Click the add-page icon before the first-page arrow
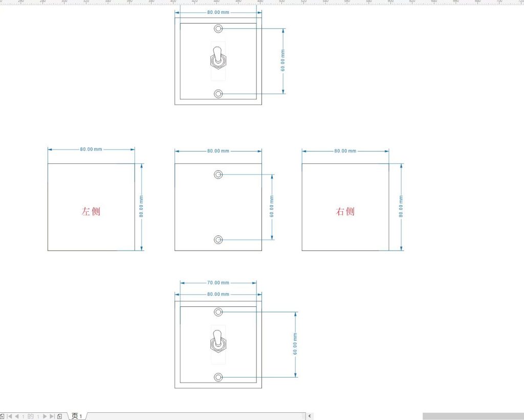Image resolution: width=524 pixels, height=420 pixels. point(2,416)
